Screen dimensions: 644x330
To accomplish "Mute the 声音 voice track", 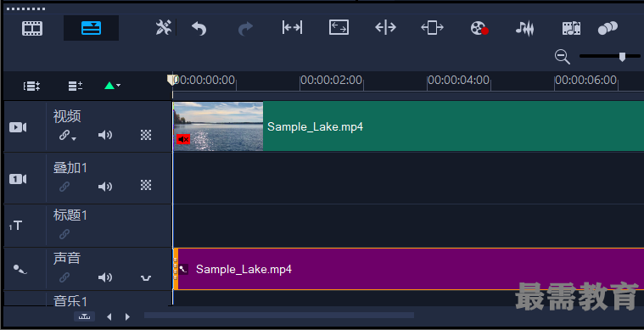I will pos(105,277).
